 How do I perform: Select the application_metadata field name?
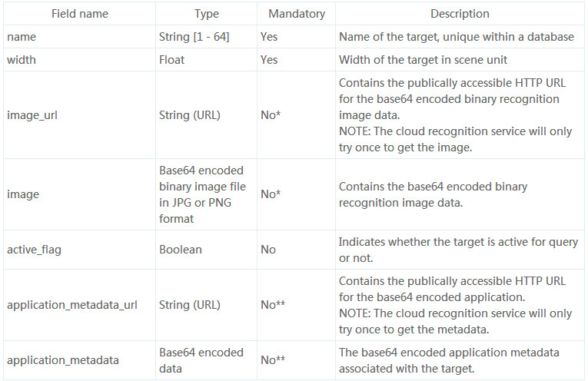tap(62, 360)
